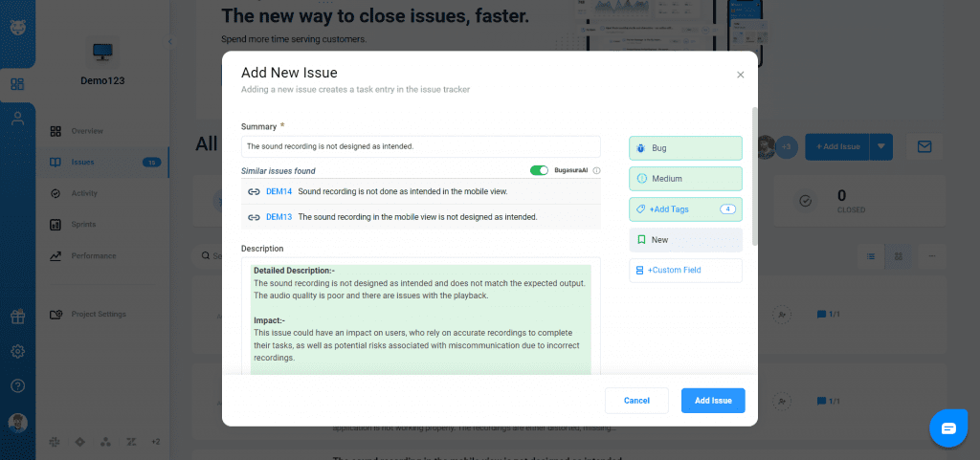Click the first assign-user icon

pos(781,315)
